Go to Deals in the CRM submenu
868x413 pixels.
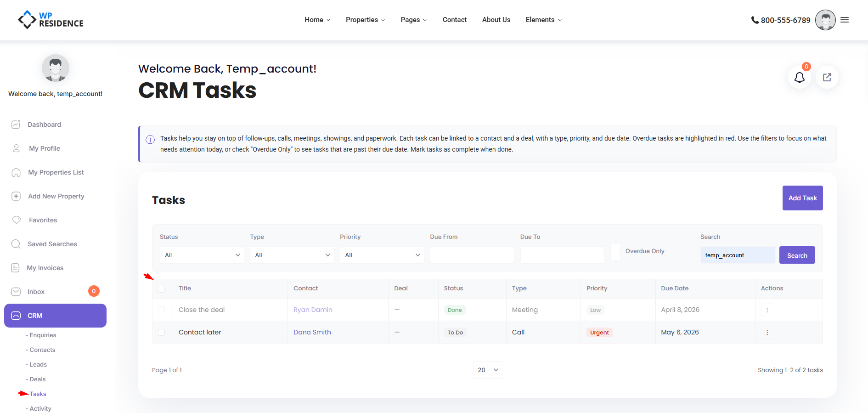(x=37, y=379)
